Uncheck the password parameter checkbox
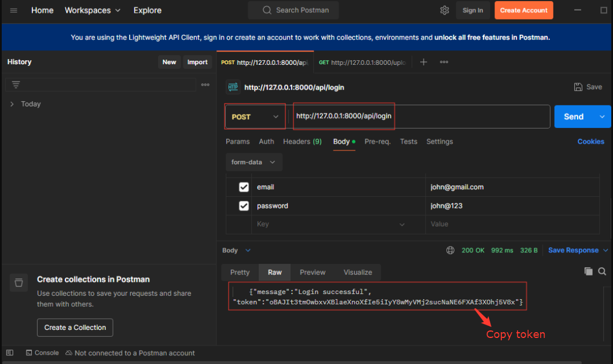 (x=244, y=206)
